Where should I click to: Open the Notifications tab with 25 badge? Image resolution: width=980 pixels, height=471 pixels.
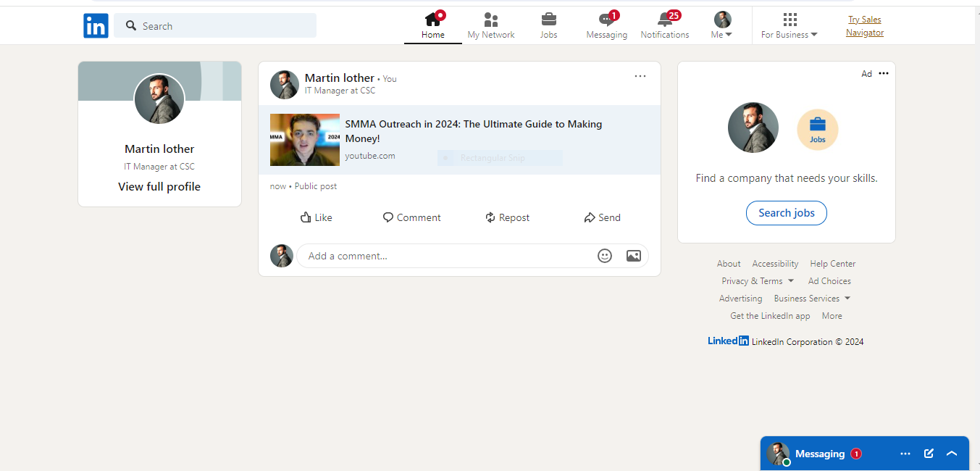point(665,25)
